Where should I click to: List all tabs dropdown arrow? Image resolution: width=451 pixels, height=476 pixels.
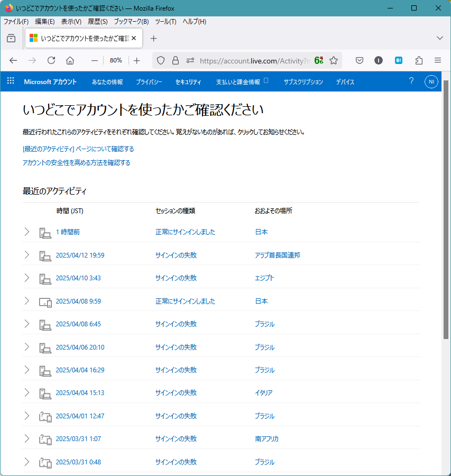(440, 38)
